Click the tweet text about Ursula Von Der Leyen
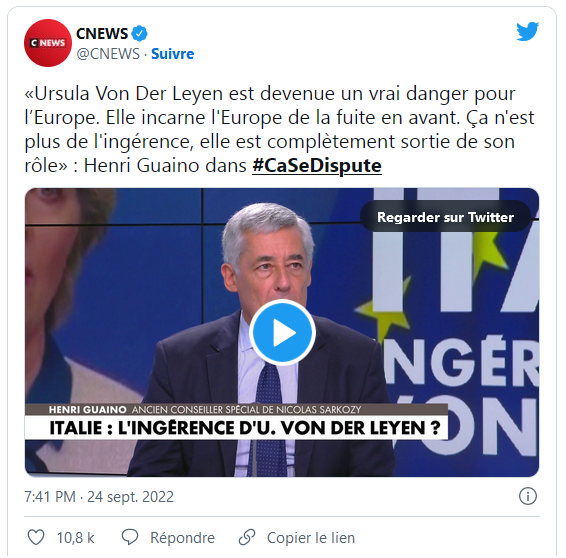The height and width of the screenshot is (558, 566). 279,129
